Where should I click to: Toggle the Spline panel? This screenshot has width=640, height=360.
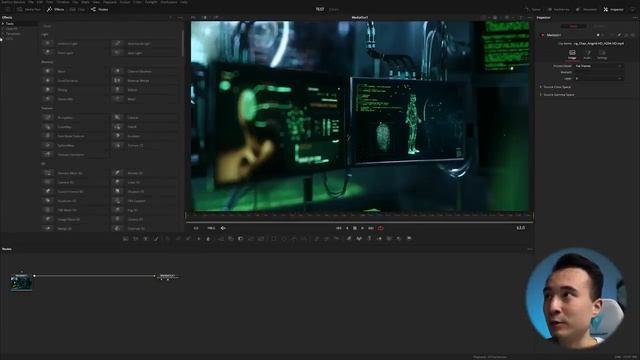[533, 9]
